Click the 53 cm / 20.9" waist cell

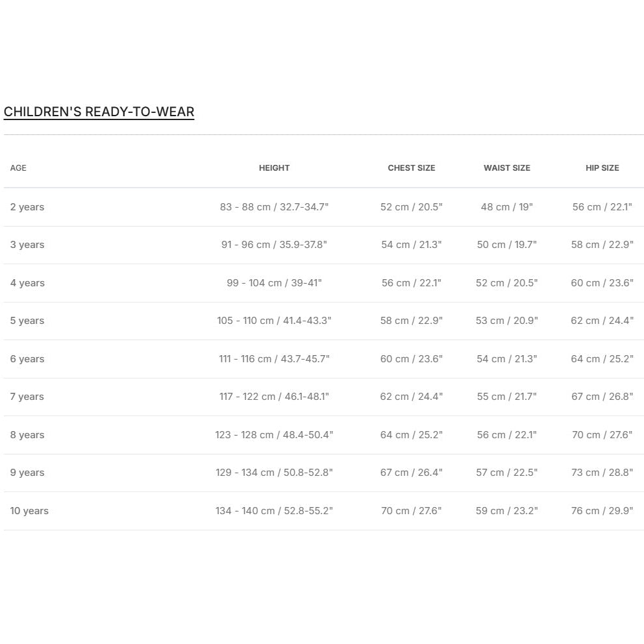pos(507,321)
